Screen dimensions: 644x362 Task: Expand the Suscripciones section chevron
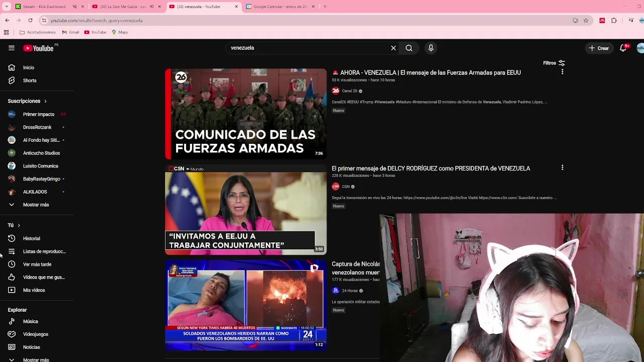pyautogui.click(x=45, y=101)
